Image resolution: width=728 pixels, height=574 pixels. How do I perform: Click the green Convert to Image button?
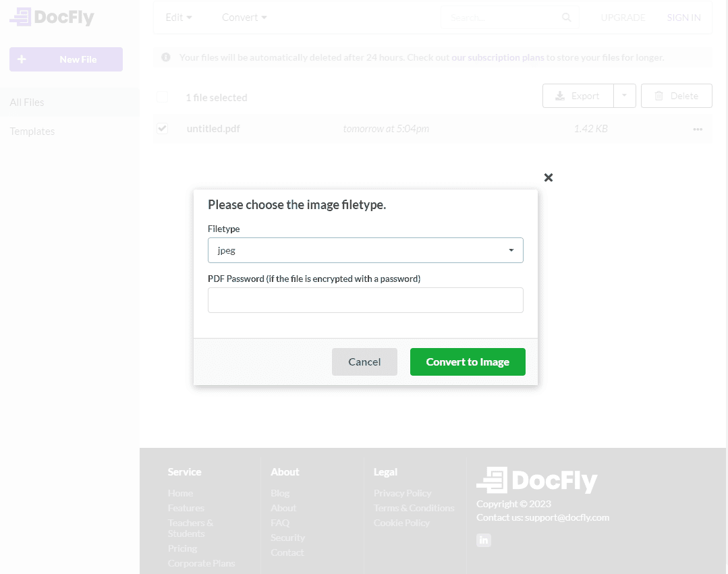(x=468, y=362)
